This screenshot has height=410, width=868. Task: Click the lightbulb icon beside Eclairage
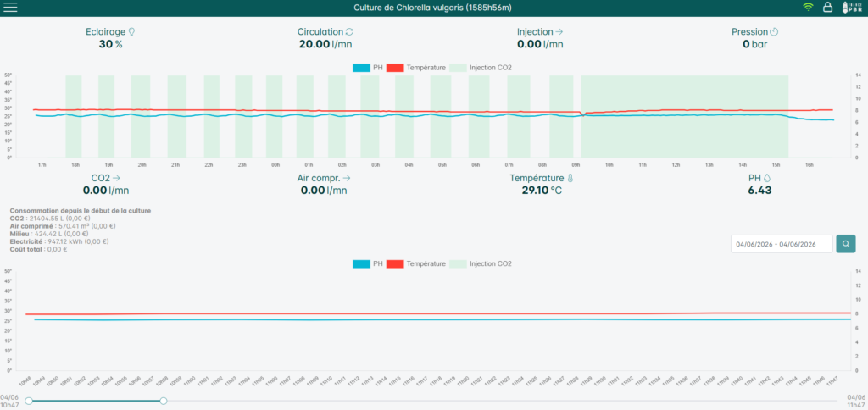pyautogui.click(x=131, y=32)
